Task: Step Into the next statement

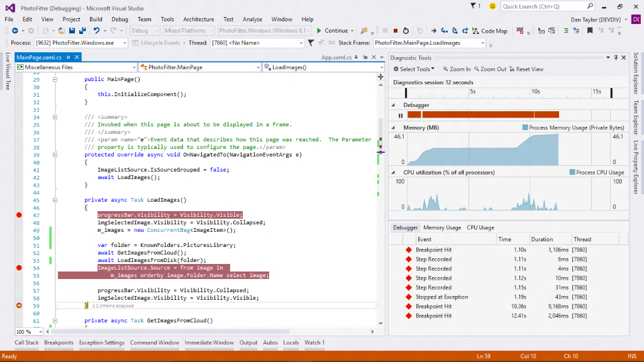Action: pos(445,31)
